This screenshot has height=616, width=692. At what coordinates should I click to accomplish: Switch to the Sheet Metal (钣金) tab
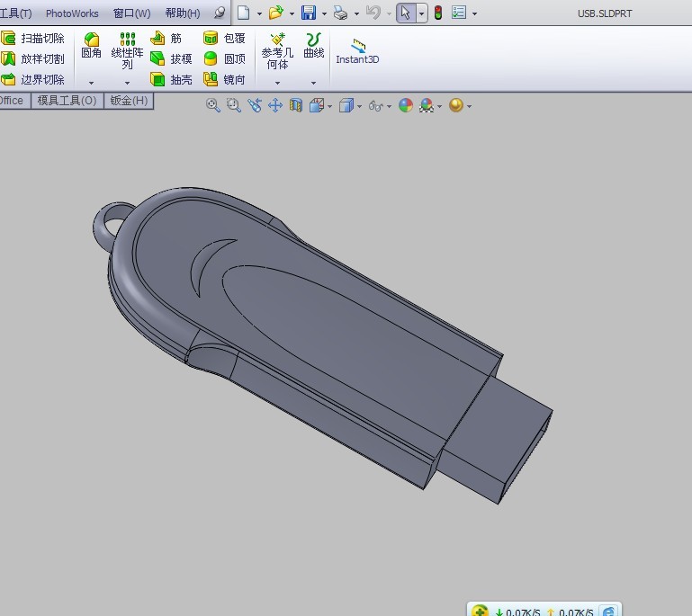click(x=129, y=101)
